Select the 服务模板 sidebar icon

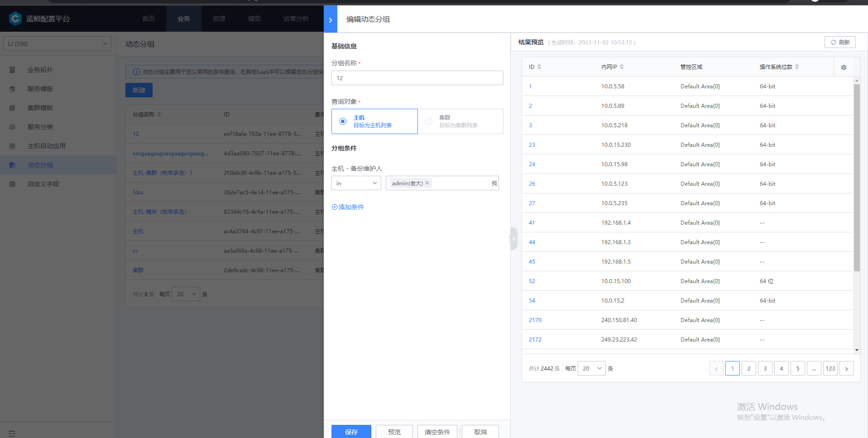12,89
